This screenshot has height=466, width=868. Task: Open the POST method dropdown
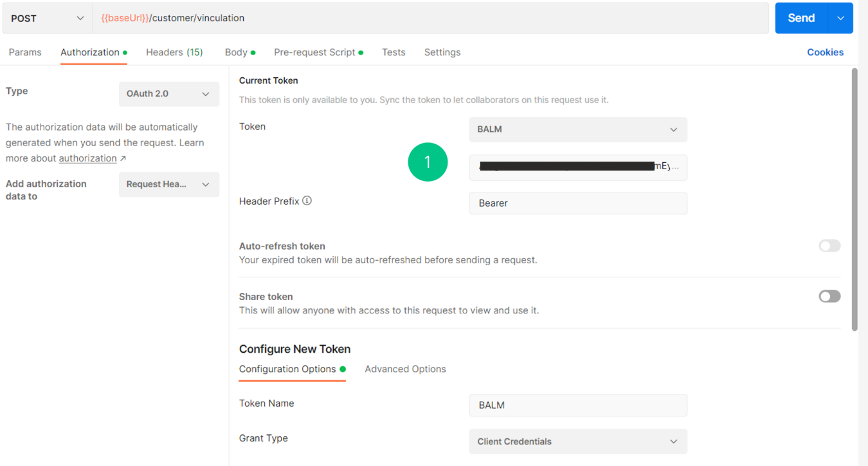tap(47, 18)
